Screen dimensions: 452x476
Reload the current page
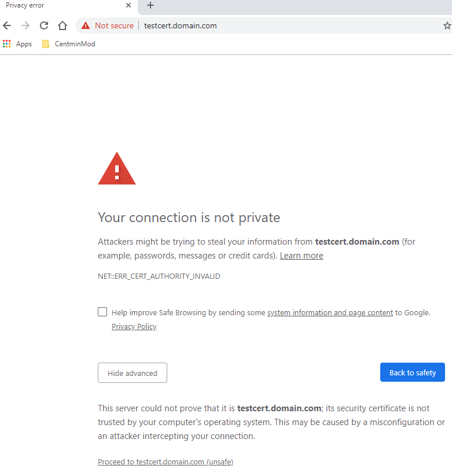(x=43, y=25)
